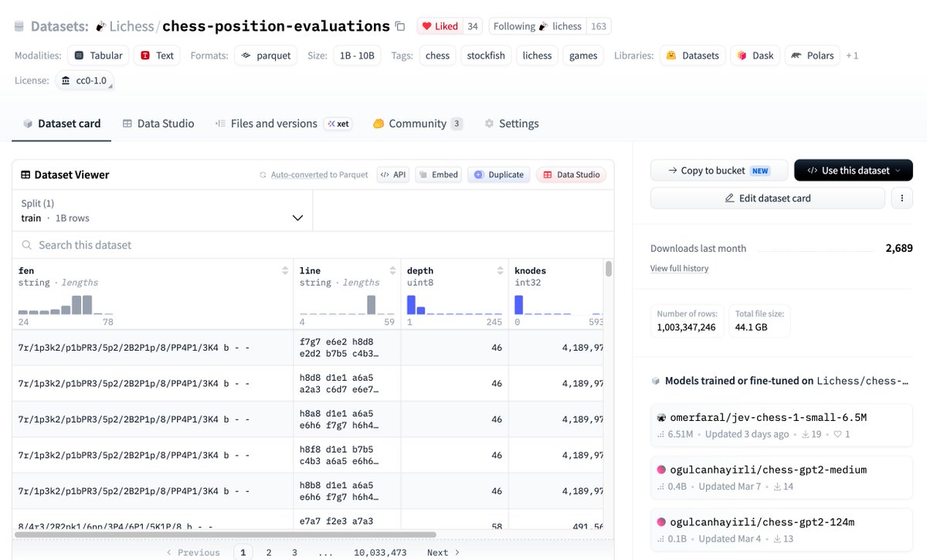The image size is (927, 560).
Task: Go to Next page
Action: pyautogui.click(x=443, y=552)
